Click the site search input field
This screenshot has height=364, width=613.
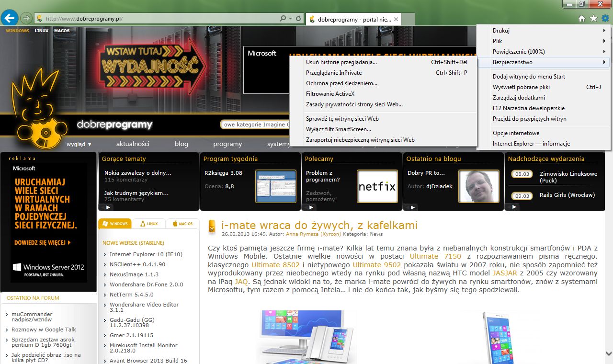pyautogui.click(x=255, y=125)
